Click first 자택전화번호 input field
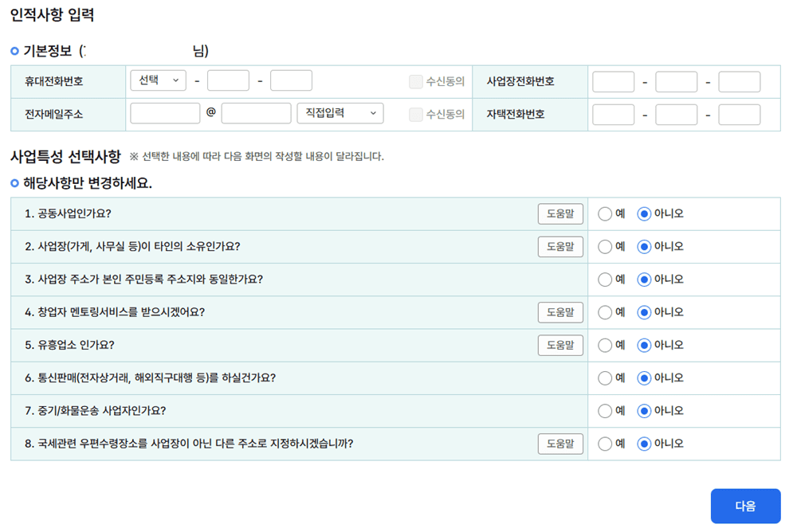The width and height of the screenshot is (797, 532). (614, 115)
